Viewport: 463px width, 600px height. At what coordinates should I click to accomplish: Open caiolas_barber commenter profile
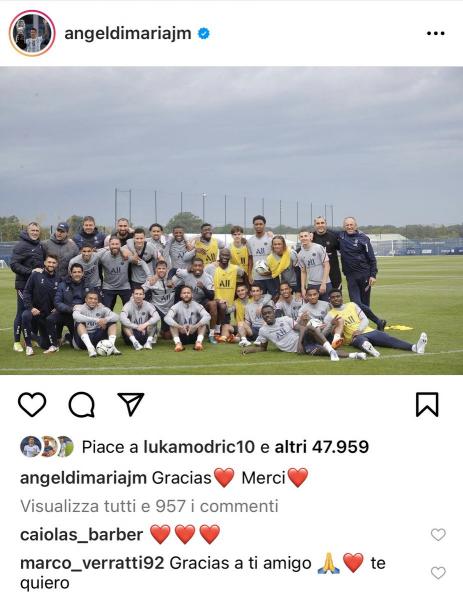[x=82, y=535]
